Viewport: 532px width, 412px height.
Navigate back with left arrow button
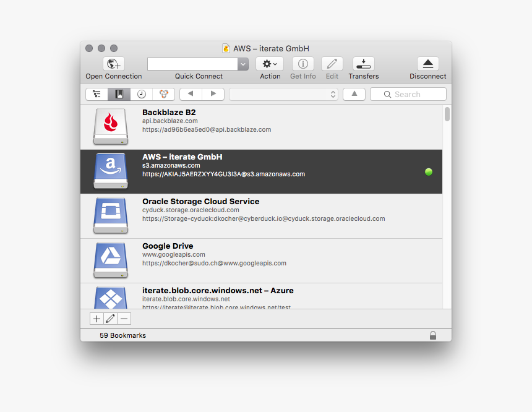191,94
